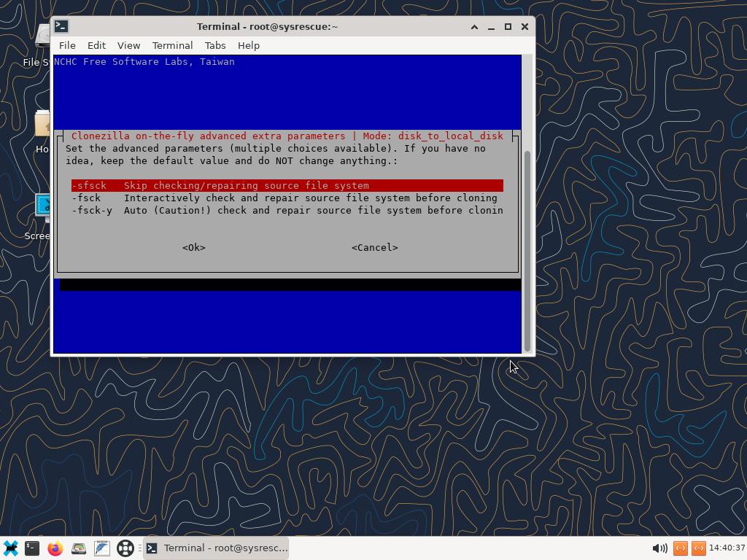The height and width of the screenshot is (560, 747).
Task: Click the lifebuoy help icon in taskbar
Action: 125,548
